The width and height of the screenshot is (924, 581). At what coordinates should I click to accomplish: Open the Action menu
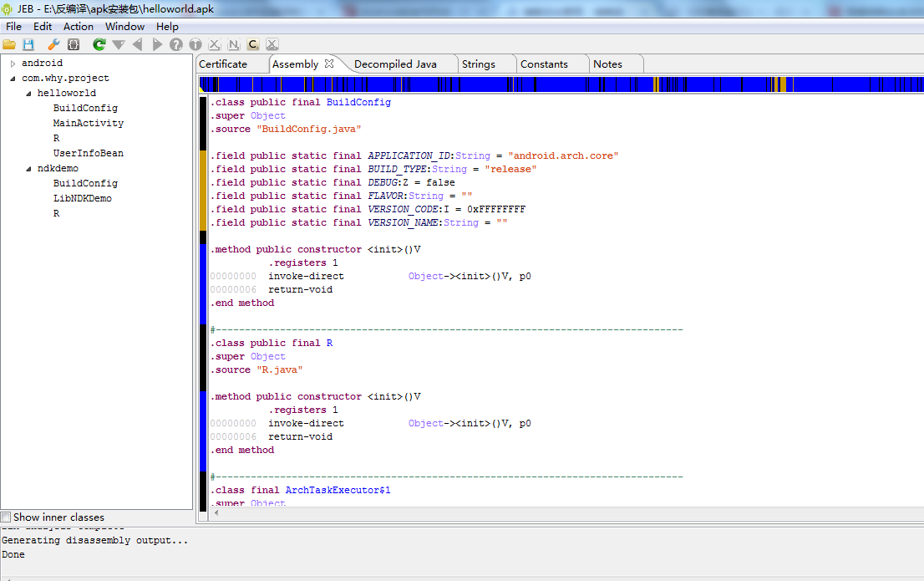79,27
